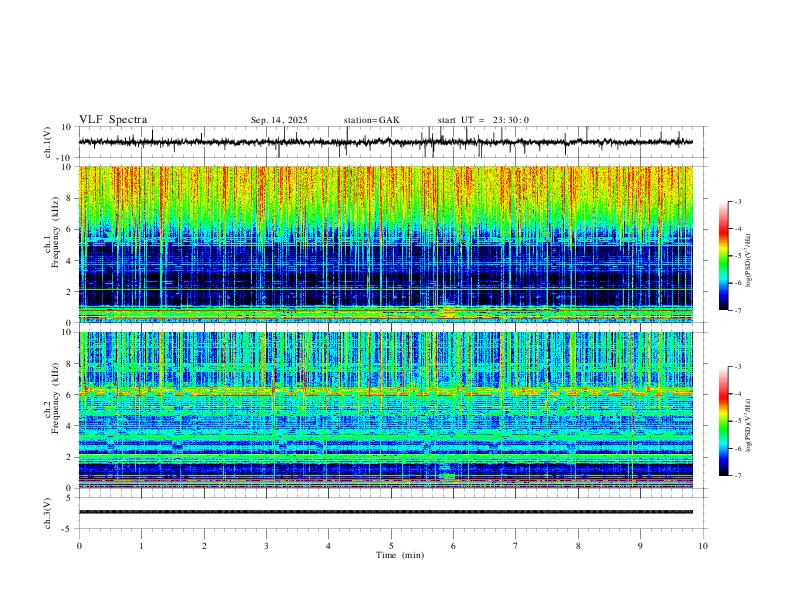Click the "-4" tick on upper color bar
This screenshot has width=792, height=612.
[x=737, y=229]
